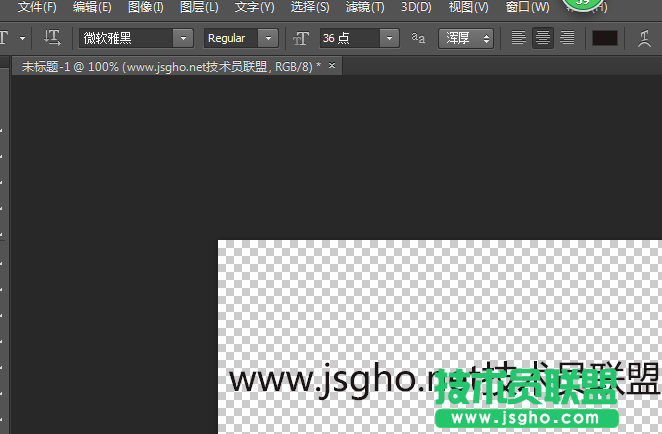
Task: Toggle text orientation icon
Action: click(x=52, y=38)
